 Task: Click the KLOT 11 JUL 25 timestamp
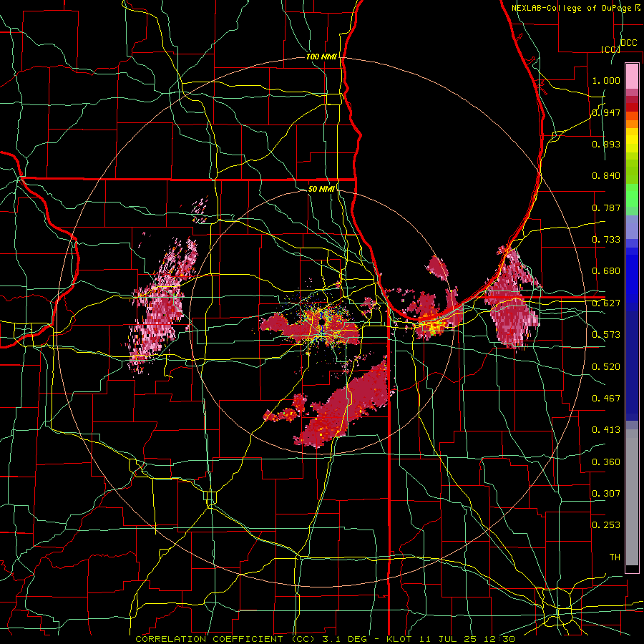point(451,639)
